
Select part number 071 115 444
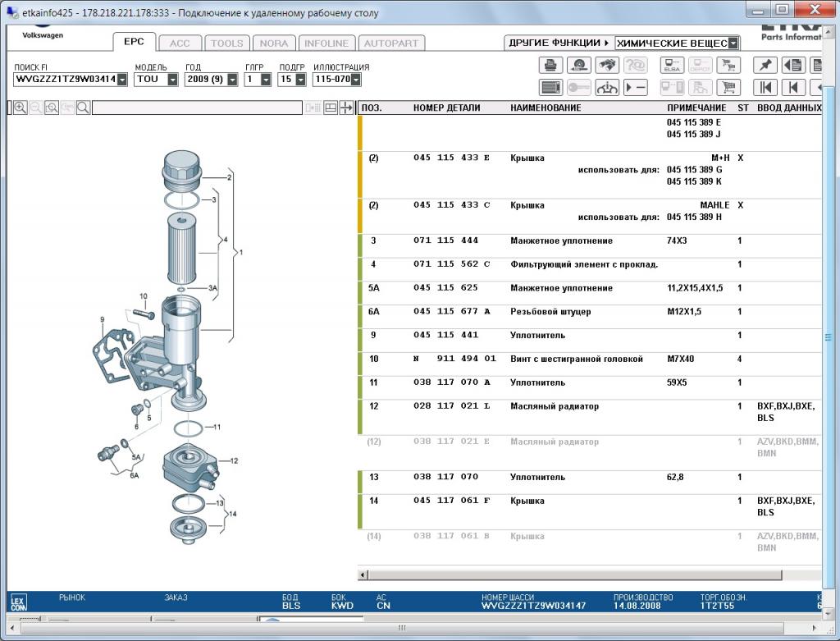pyautogui.click(x=445, y=240)
